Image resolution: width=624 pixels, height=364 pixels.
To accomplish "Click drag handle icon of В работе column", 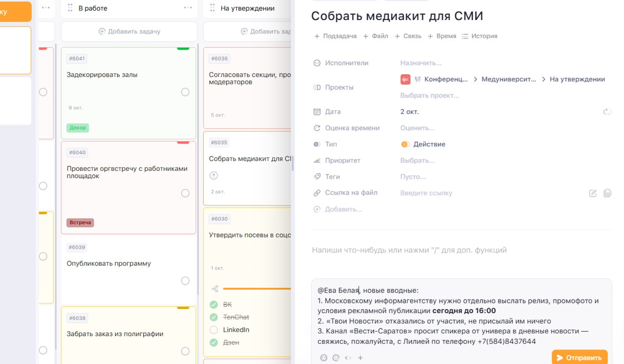I will (70, 8).
